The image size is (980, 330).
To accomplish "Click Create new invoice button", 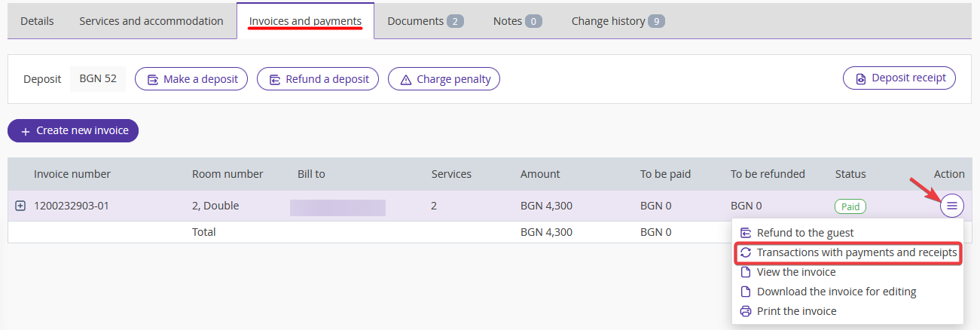I will point(73,130).
